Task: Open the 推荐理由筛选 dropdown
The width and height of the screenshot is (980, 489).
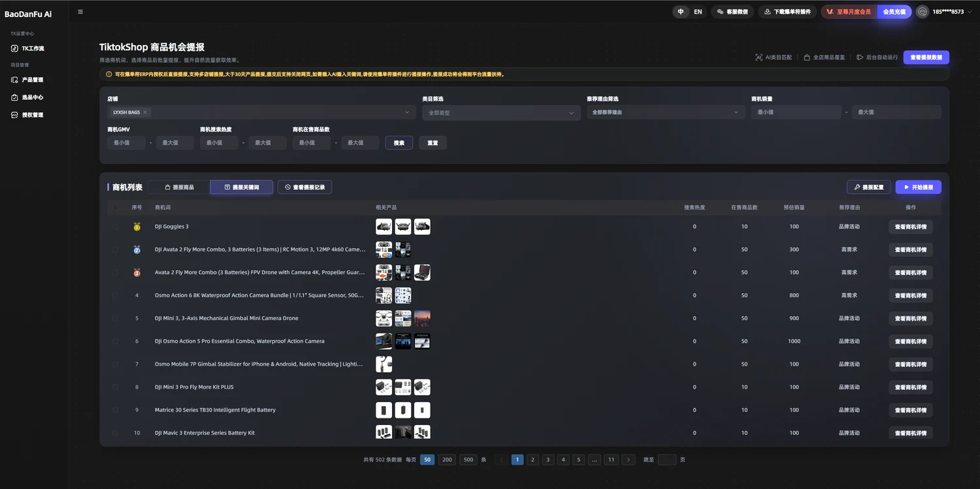Action: point(666,112)
